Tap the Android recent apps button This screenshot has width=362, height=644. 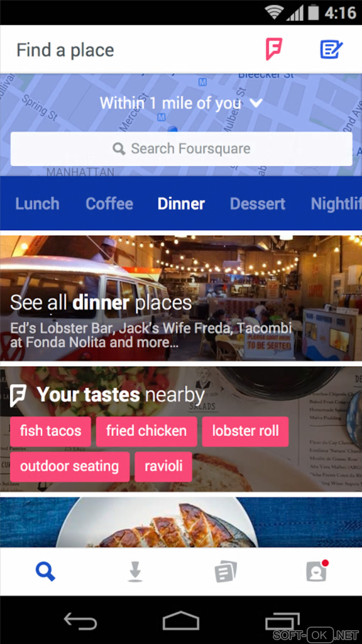tap(283, 621)
